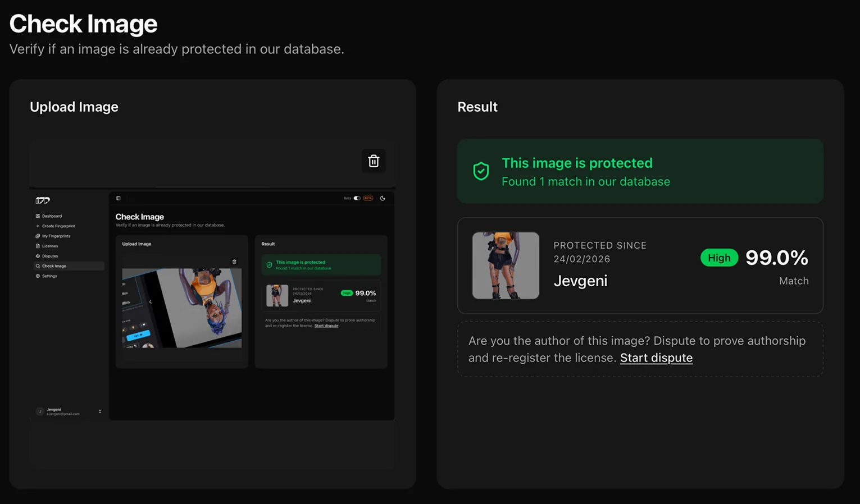The image size is (860, 504).
Task: Click the main This image is protected banner text
Action: 577,163
